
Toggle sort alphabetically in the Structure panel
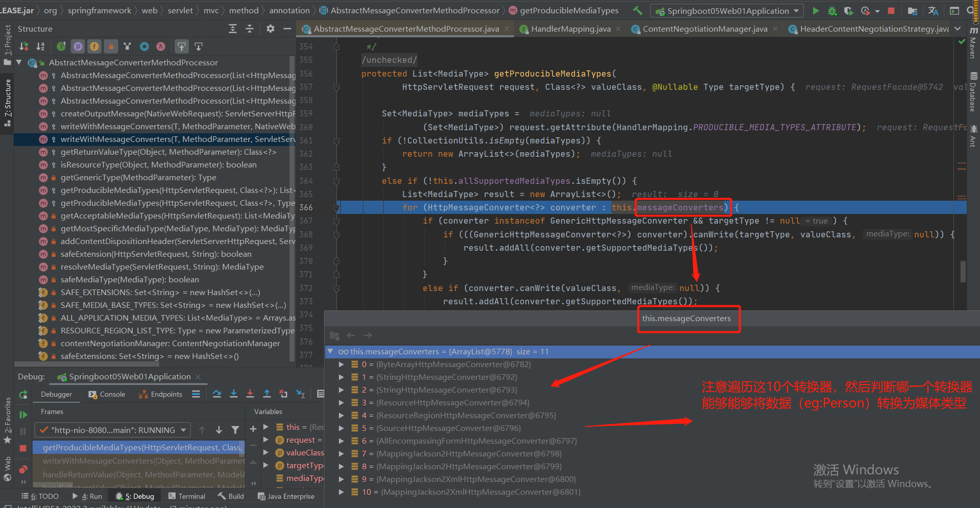tap(40, 46)
